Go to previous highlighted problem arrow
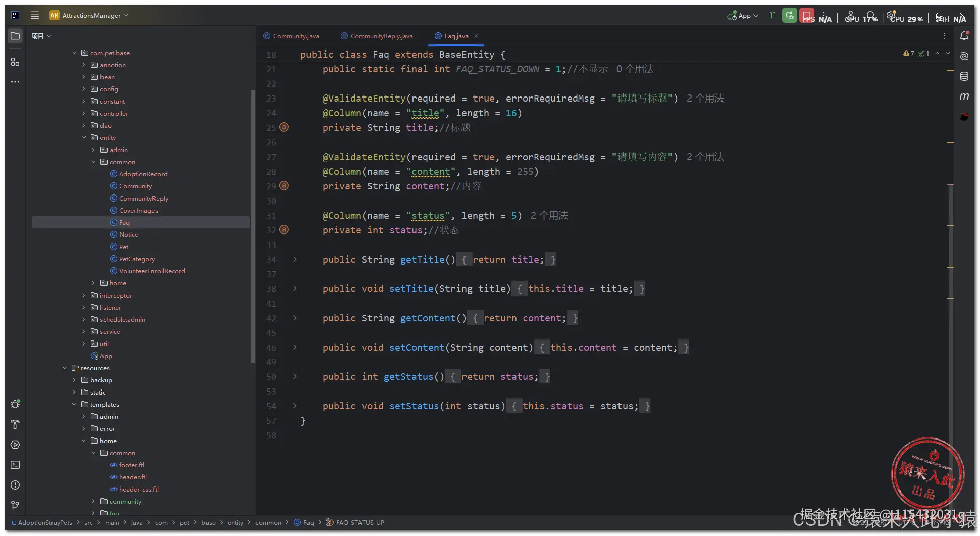 coord(937,53)
